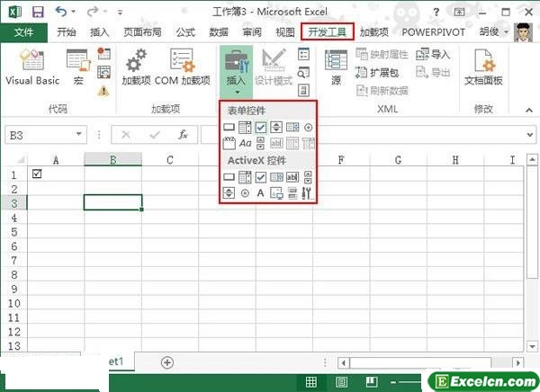Open the 文件 file tab
Viewport: 540px width, 392px height.
tap(23, 32)
